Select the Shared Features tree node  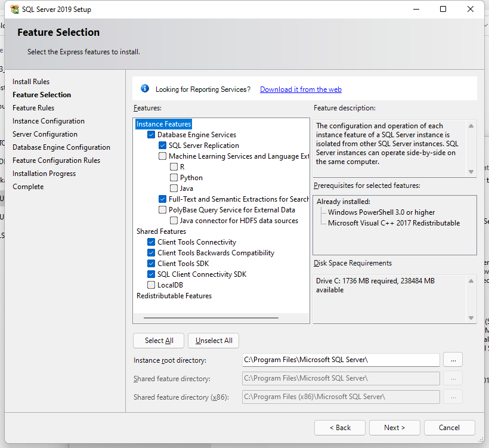[161, 231]
